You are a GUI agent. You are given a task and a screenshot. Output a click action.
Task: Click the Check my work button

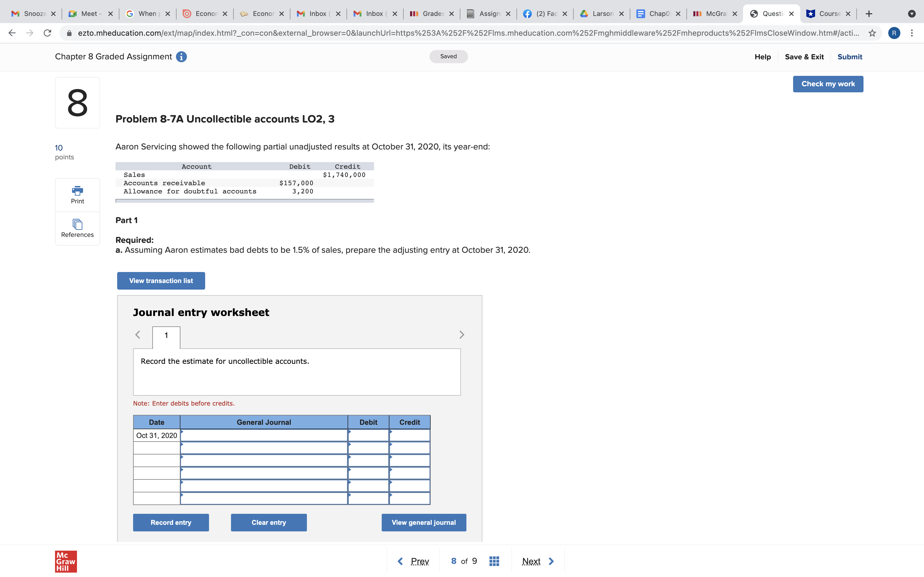tap(828, 84)
